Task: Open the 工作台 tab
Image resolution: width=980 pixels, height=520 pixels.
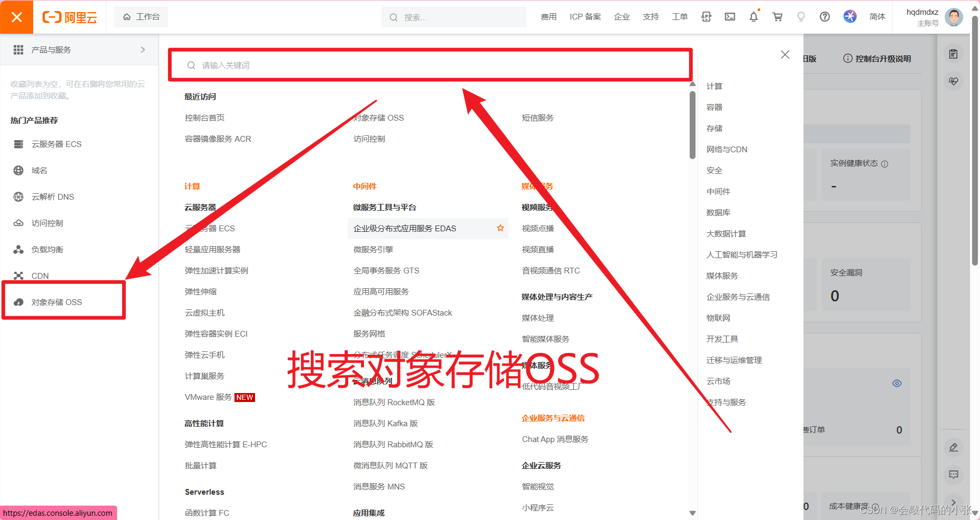Action: 141,17
